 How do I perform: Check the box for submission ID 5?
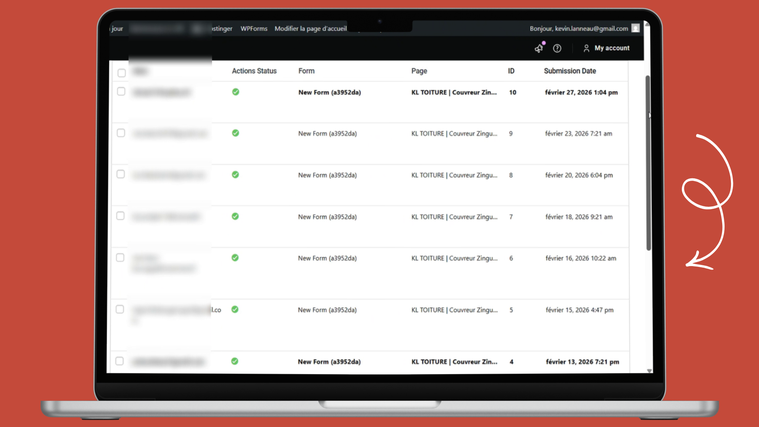120,309
